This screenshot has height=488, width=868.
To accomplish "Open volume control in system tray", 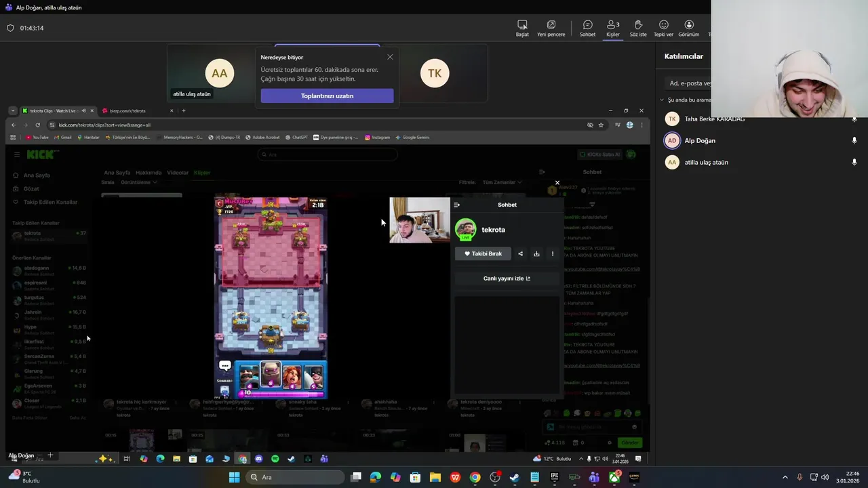I will tap(825, 477).
